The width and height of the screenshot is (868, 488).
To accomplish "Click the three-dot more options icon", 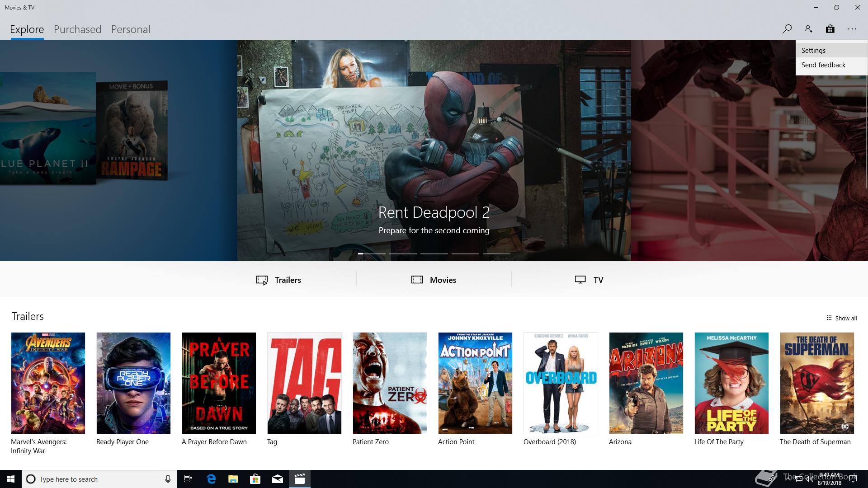I will [852, 29].
